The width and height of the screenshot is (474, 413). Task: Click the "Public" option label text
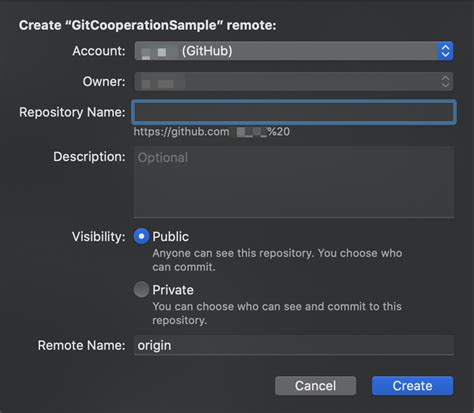coord(170,237)
